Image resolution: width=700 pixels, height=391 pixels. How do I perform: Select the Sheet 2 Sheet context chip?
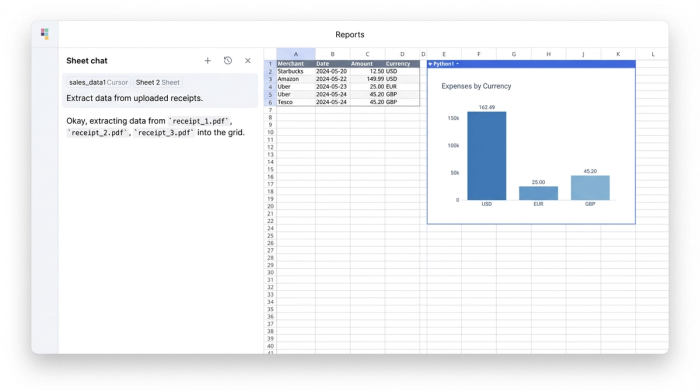click(158, 83)
